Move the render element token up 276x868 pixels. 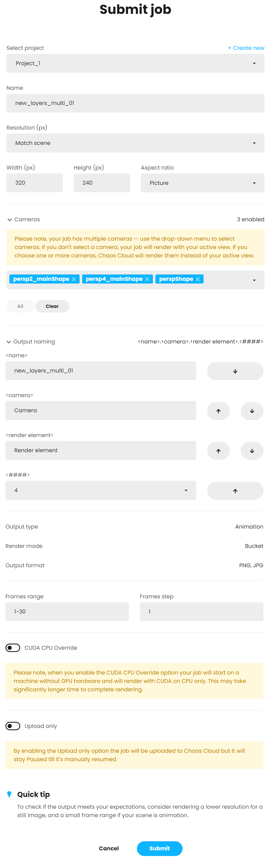[x=218, y=451]
